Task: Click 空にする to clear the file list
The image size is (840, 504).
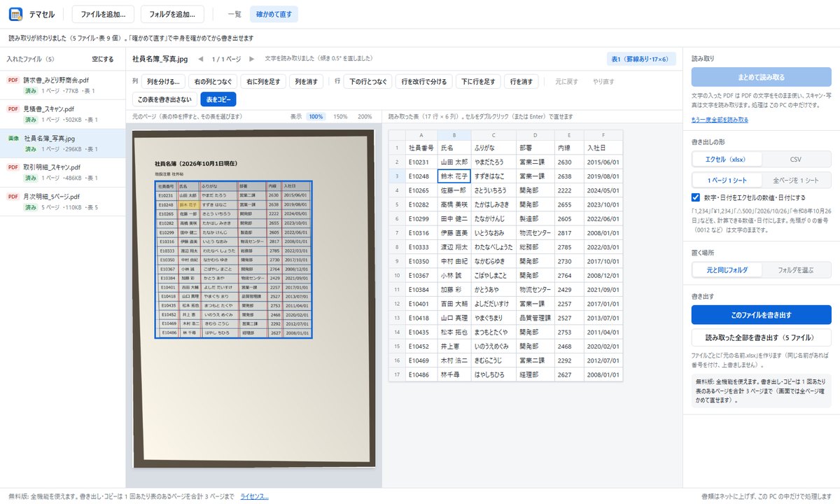Action: tap(103, 59)
